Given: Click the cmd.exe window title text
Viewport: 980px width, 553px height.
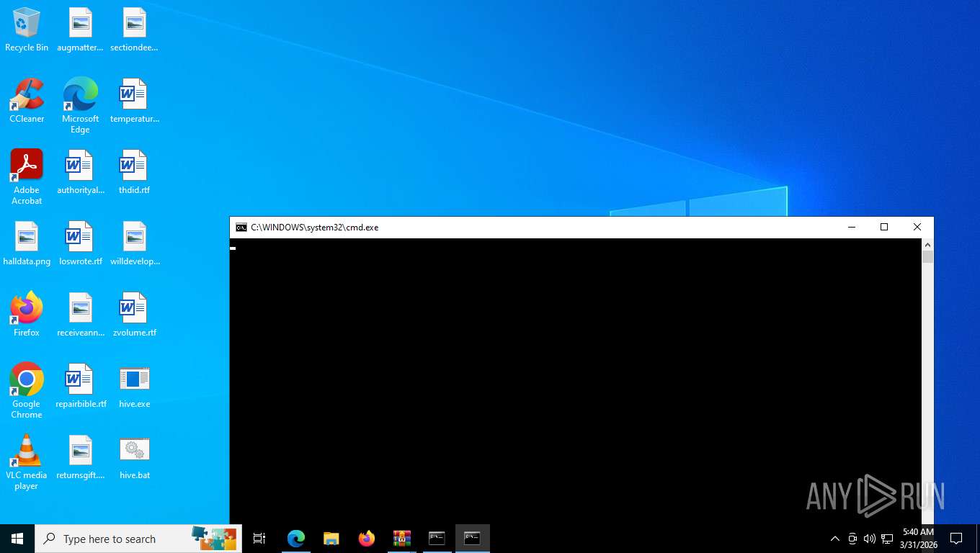Looking at the screenshot, I should (x=314, y=228).
